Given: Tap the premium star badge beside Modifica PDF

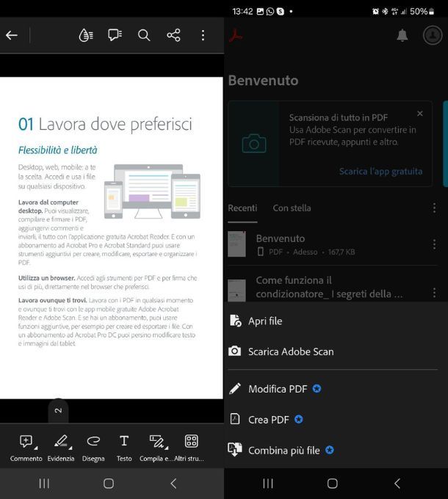Looking at the screenshot, I should coord(317,388).
